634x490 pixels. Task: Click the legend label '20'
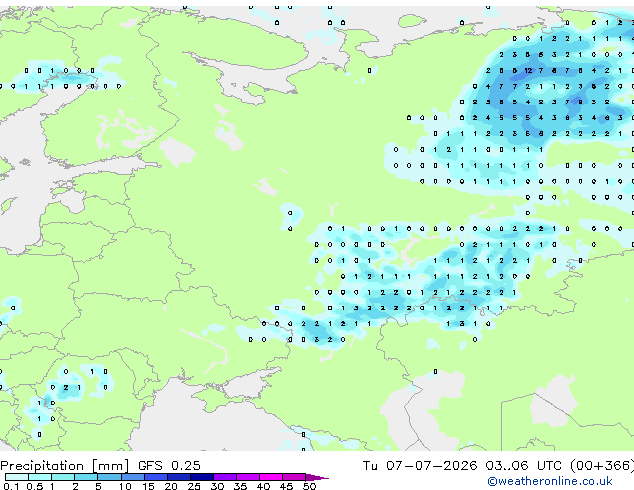coord(171,486)
